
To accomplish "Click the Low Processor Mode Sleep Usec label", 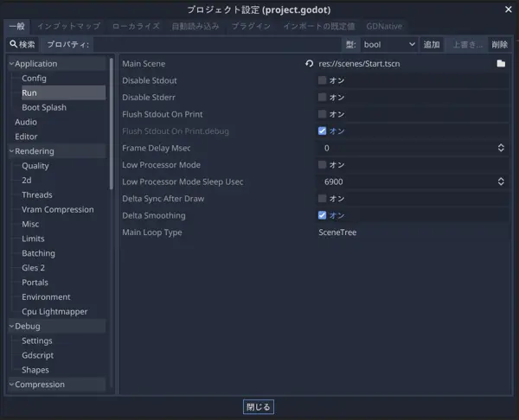I will (183, 181).
